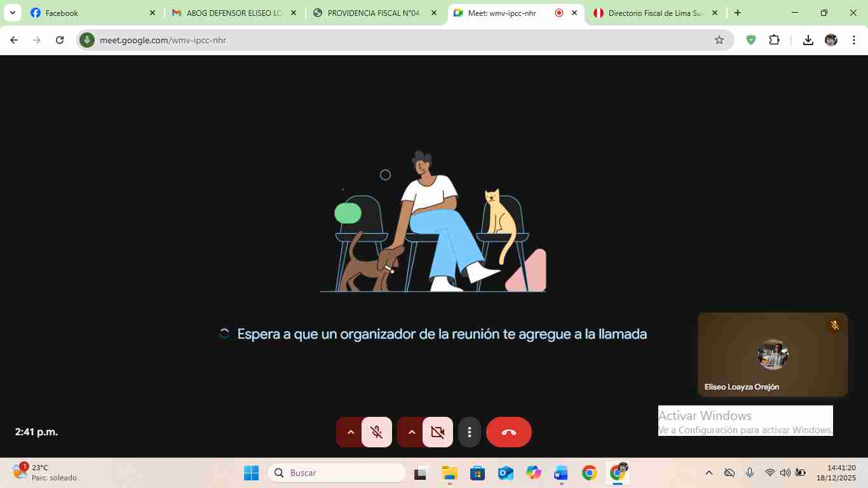
Task: Bookmark this page with star icon
Action: [719, 40]
